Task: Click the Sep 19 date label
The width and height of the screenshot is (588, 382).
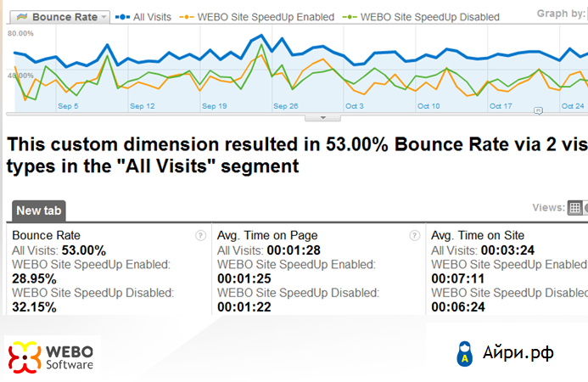Action: pyautogui.click(x=215, y=106)
